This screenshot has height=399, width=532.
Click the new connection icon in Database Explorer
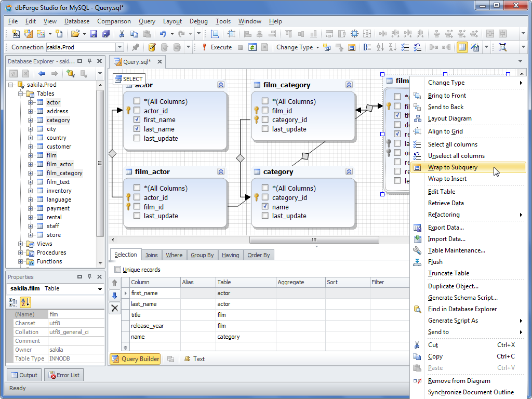[70, 74]
